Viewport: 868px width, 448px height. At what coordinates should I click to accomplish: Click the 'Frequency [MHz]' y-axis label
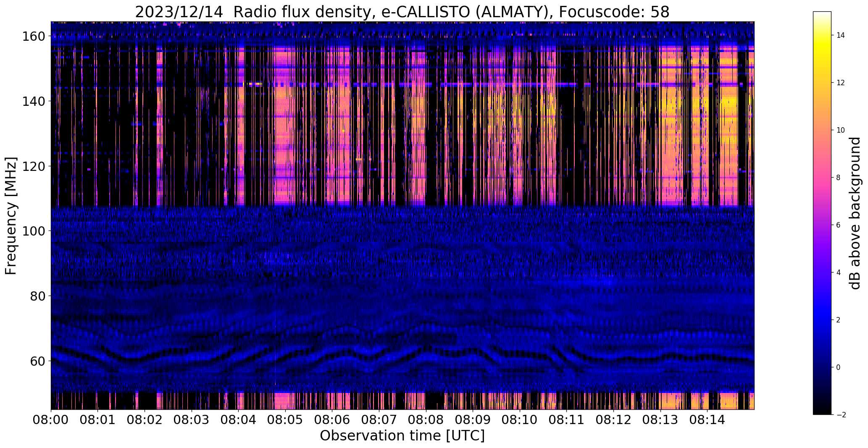coord(11,216)
